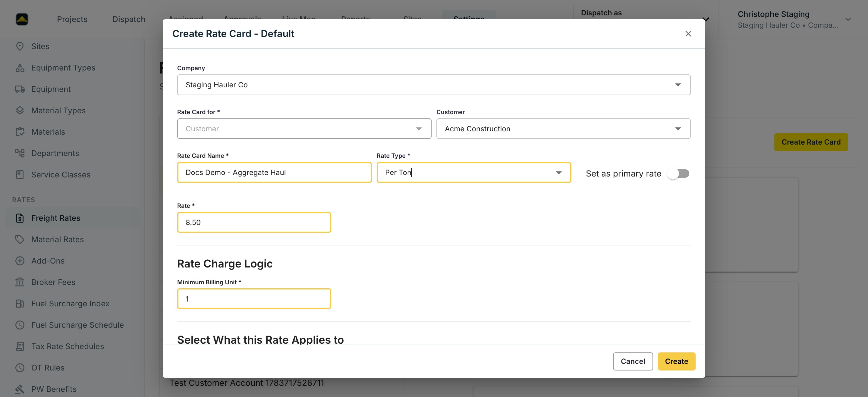Click the Minimum Billing Unit field
This screenshot has height=397, width=868.
254,299
